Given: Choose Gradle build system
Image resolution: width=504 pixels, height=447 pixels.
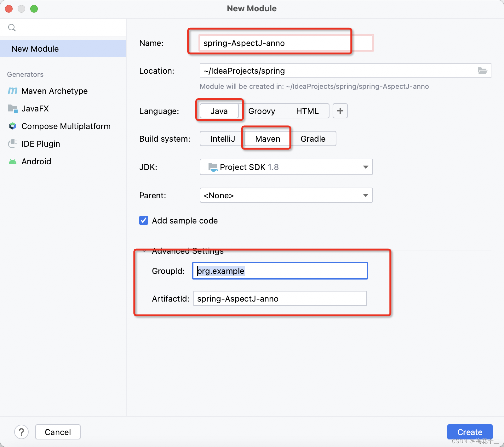Looking at the screenshot, I should (313, 139).
